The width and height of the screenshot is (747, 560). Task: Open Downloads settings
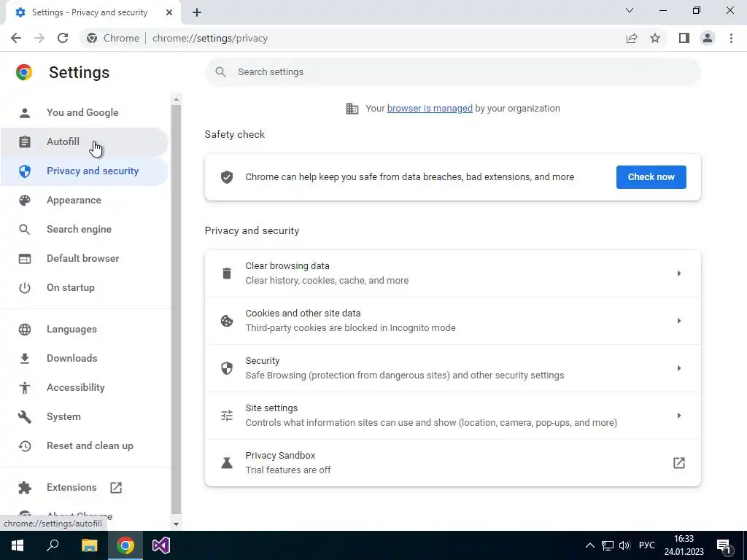[85, 358]
